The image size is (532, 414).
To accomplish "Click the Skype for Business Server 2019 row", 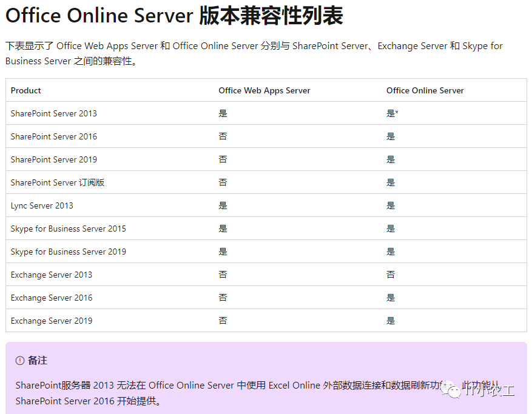I will coord(68,252).
